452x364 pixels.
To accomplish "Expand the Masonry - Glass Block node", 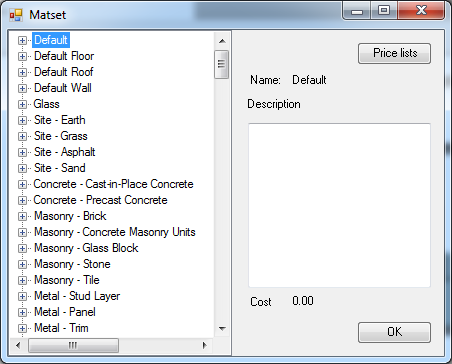I will coord(22,248).
